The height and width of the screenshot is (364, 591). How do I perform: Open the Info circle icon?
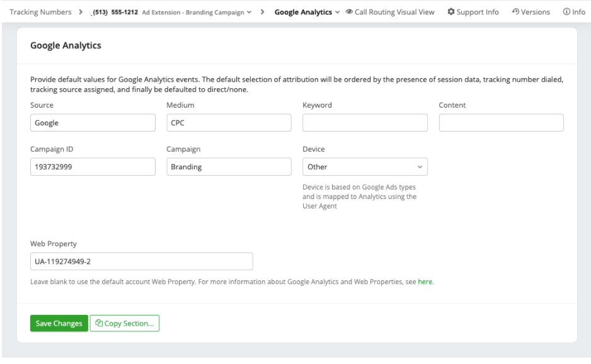pyautogui.click(x=566, y=13)
